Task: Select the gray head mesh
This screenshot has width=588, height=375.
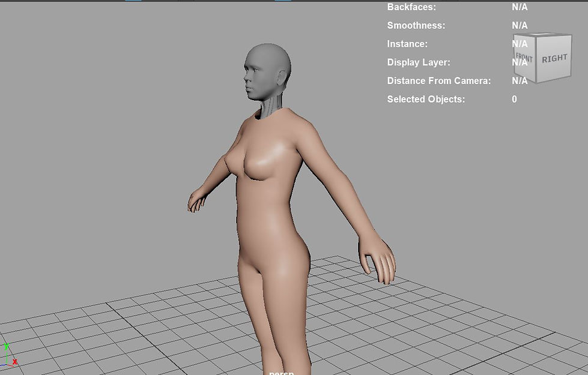Action: tap(267, 71)
